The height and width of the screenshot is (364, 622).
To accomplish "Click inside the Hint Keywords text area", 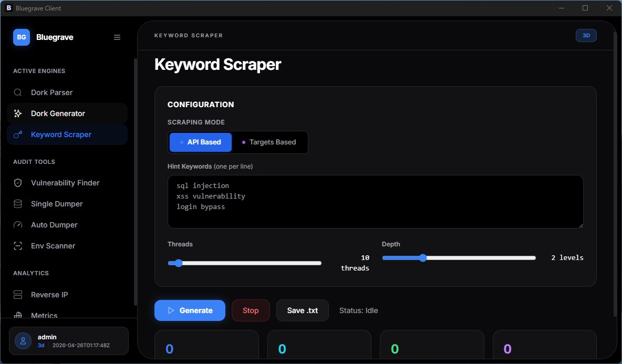I will pos(376,202).
